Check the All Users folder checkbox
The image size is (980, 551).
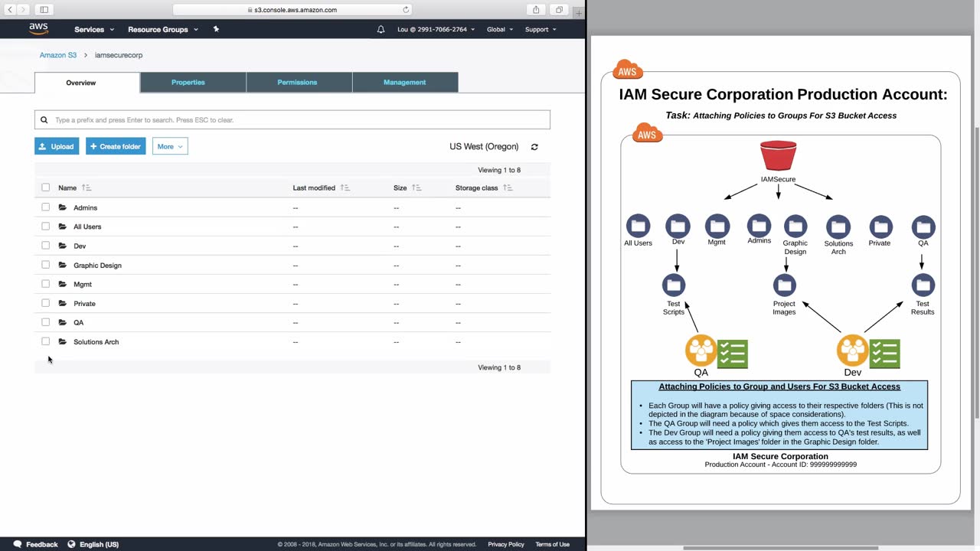[x=46, y=227]
